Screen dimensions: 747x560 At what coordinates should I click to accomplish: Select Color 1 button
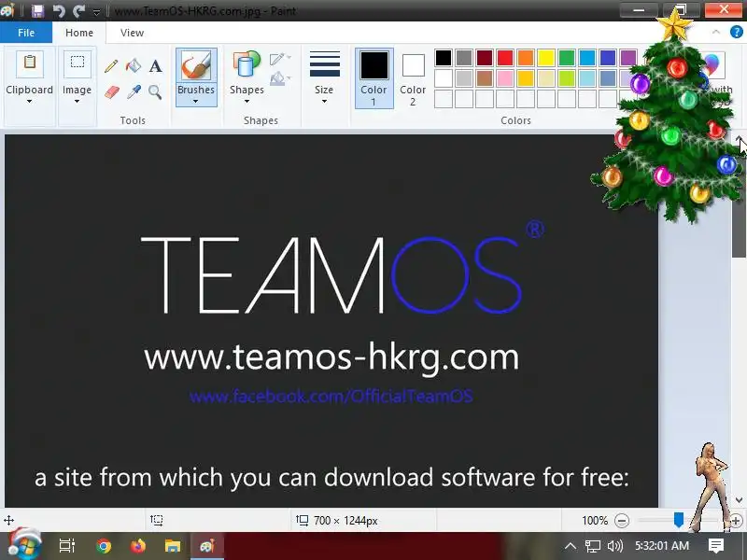click(x=374, y=78)
